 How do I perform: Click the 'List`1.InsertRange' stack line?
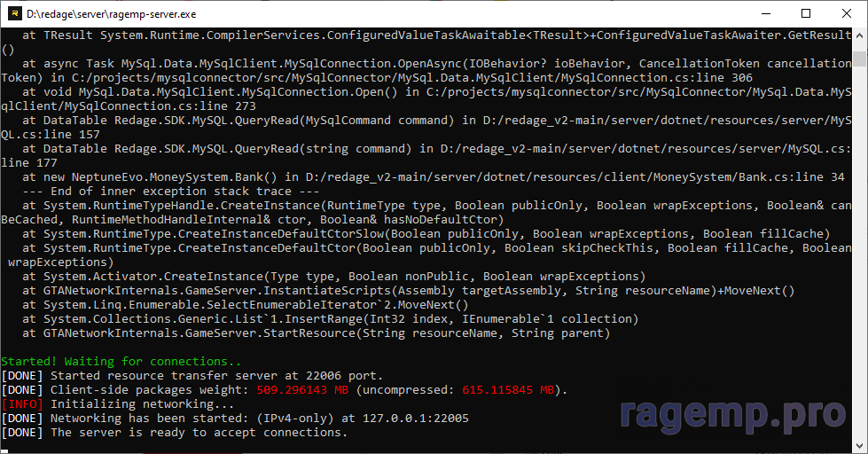point(331,319)
